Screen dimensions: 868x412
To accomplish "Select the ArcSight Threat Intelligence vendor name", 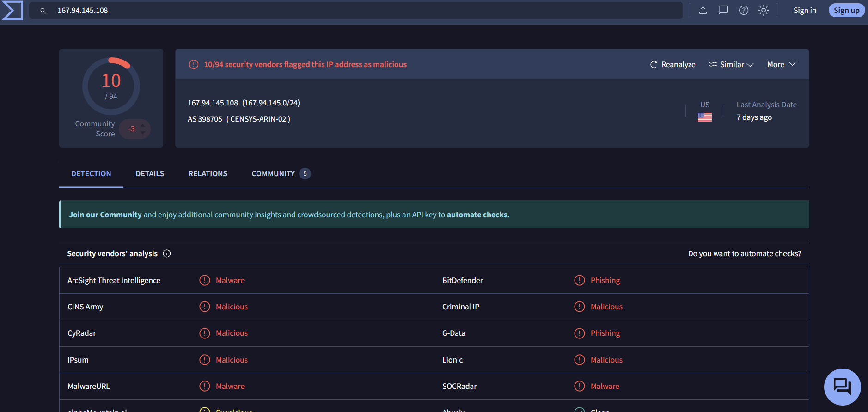I will click(114, 280).
